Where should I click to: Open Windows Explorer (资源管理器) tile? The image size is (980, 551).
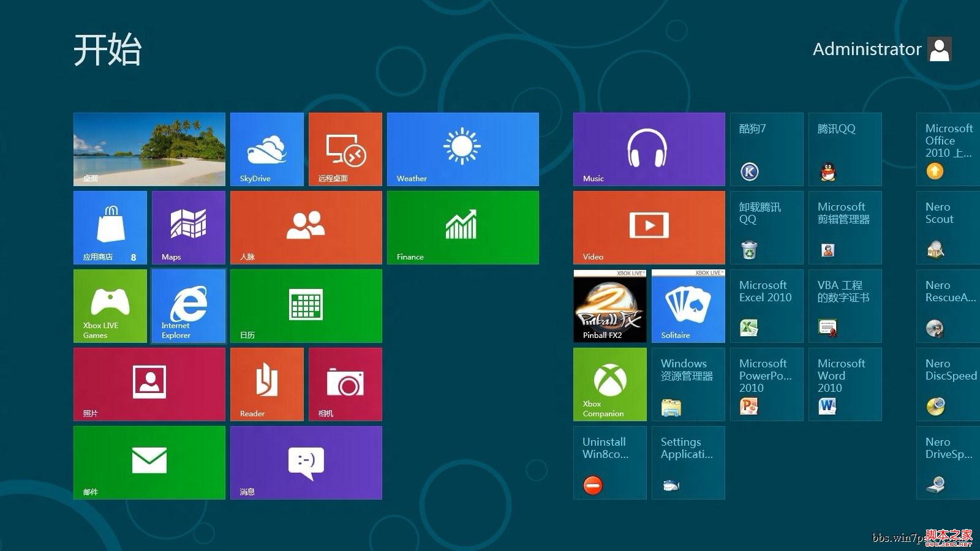(x=688, y=384)
